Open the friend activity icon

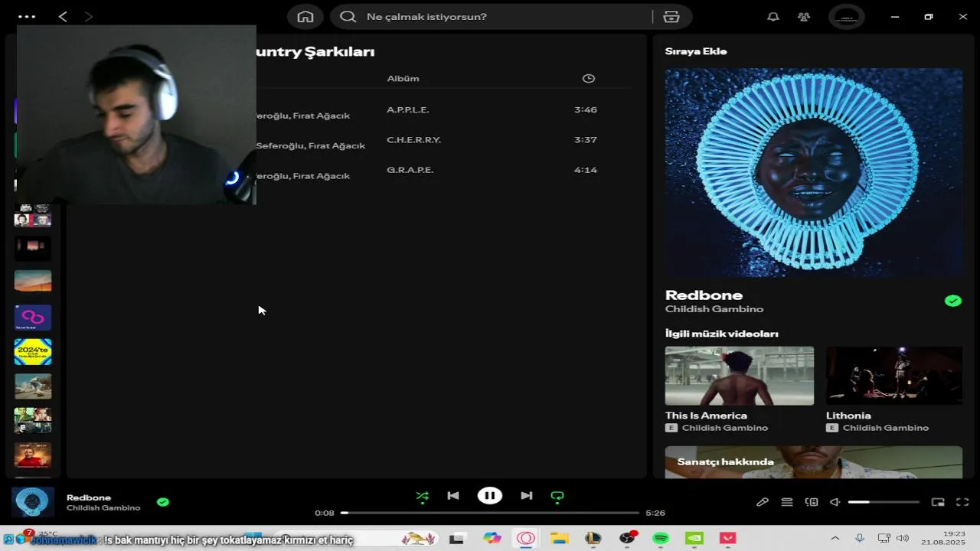[804, 17]
